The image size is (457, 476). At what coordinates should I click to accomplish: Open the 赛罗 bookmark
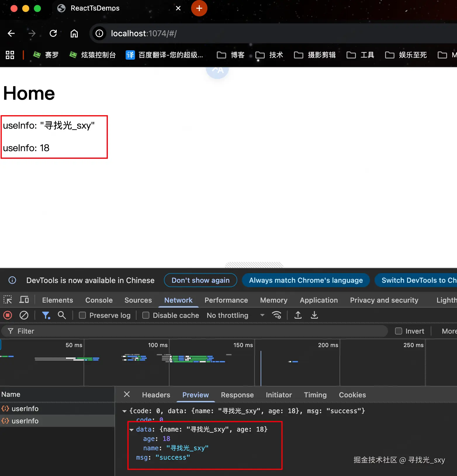click(46, 55)
